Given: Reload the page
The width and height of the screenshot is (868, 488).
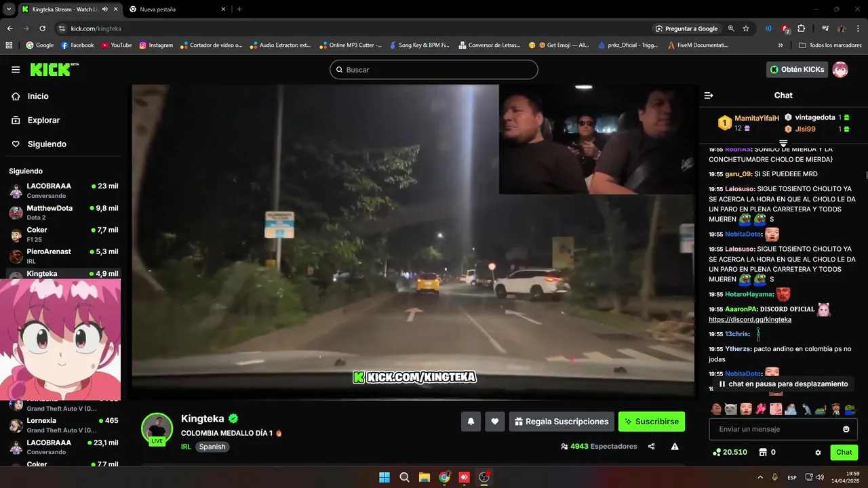Looking at the screenshot, I should point(42,28).
